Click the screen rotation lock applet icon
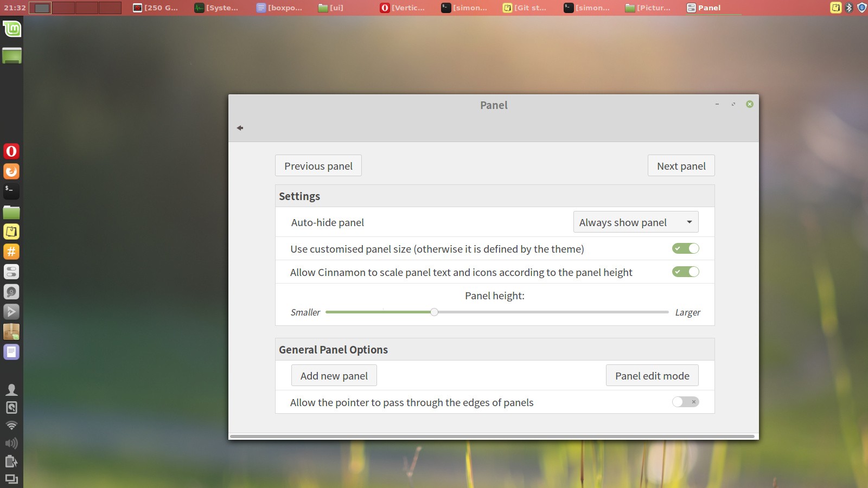The width and height of the screenshot is (868, 488). pos(11,408)
